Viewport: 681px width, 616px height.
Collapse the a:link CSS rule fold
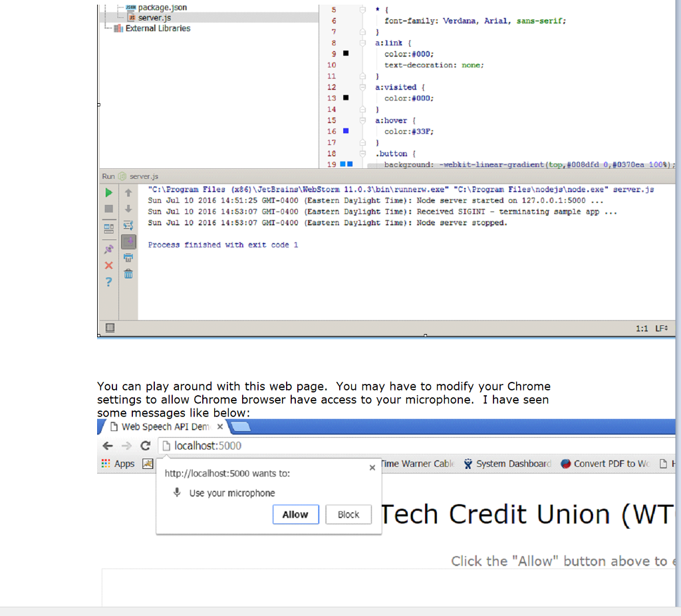362,42
